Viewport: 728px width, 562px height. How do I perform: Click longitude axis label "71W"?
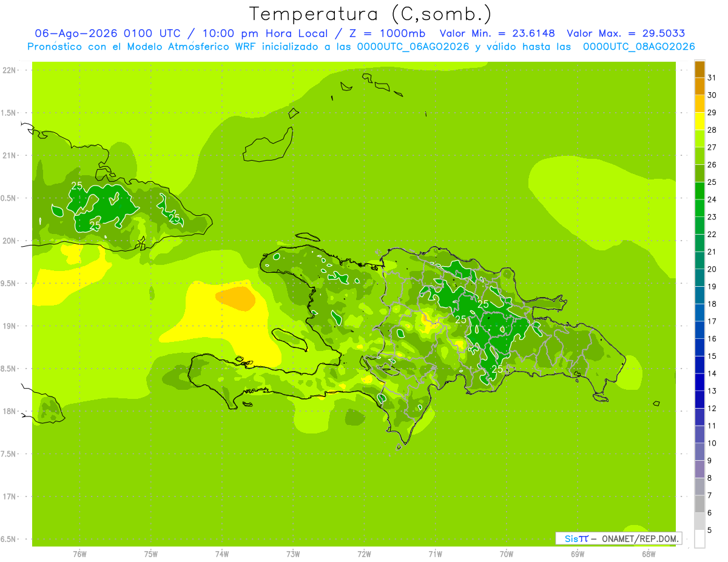point(435,554)
